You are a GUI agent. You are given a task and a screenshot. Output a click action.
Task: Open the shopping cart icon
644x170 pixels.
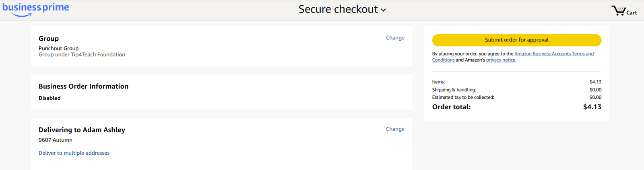pos(623,11)
